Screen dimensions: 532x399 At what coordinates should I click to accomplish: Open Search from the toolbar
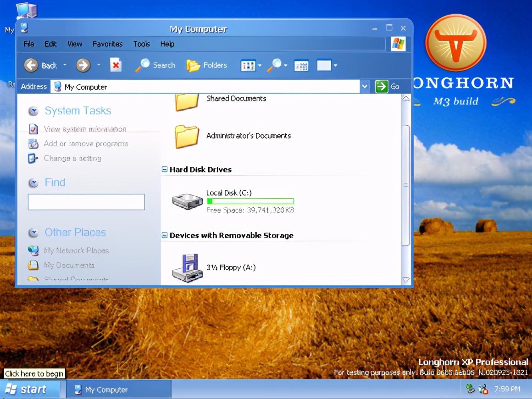click(155, 65)
